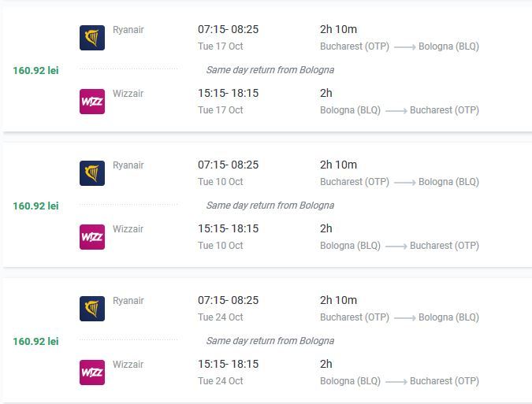Click Same day return text in third card
The height and width of the screenshot is (404, 532).
pyautogui.click(x=270, y=341)
